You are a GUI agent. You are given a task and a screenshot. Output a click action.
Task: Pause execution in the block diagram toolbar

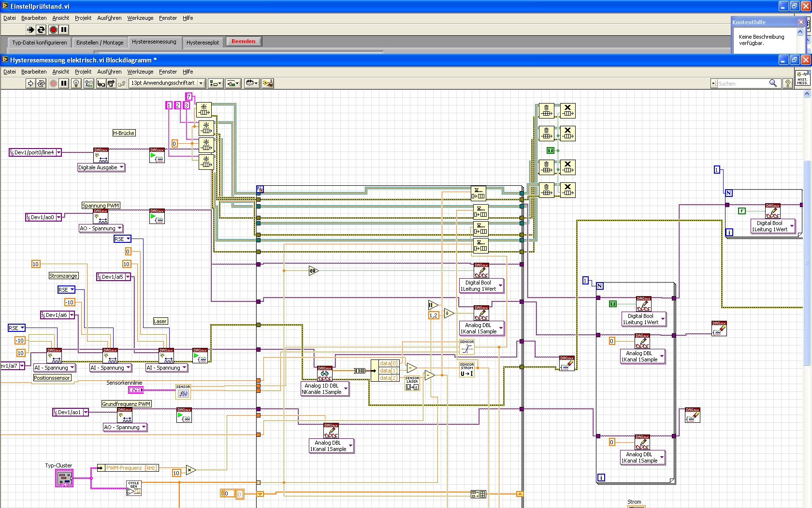coord(64,83)
